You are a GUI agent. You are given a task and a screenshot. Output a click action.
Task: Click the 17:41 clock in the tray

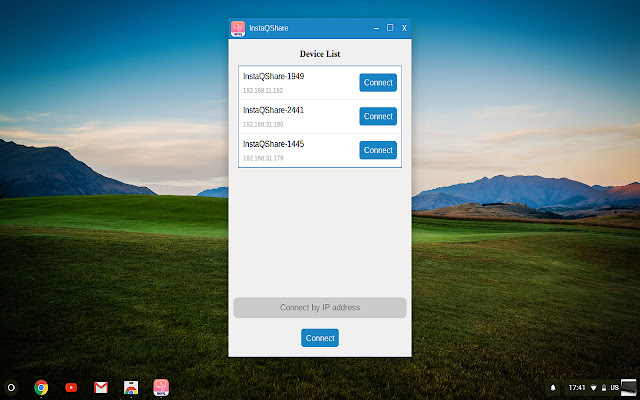577,387
